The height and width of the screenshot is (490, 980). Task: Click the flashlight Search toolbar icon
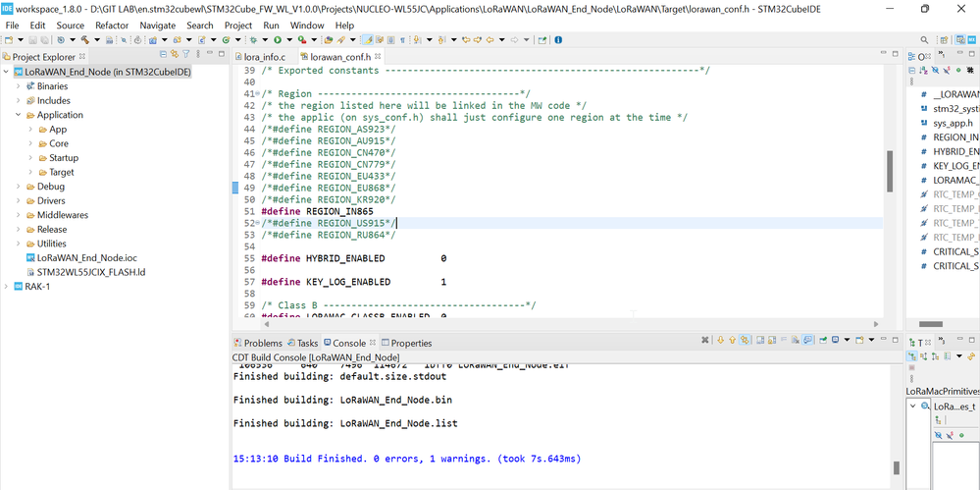click(340, 39)
